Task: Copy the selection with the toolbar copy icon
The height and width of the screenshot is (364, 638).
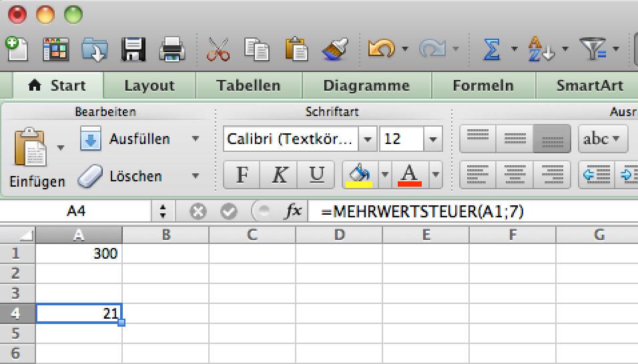Action: [257, 49]
